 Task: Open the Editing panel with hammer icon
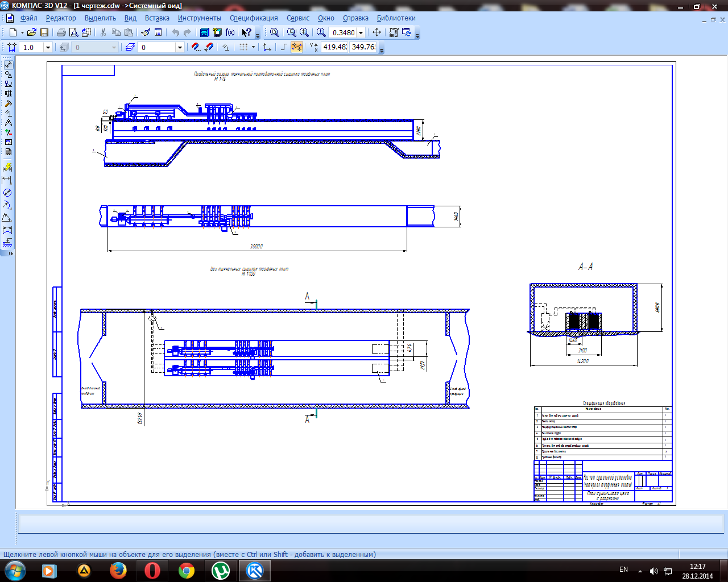[8, 103]
